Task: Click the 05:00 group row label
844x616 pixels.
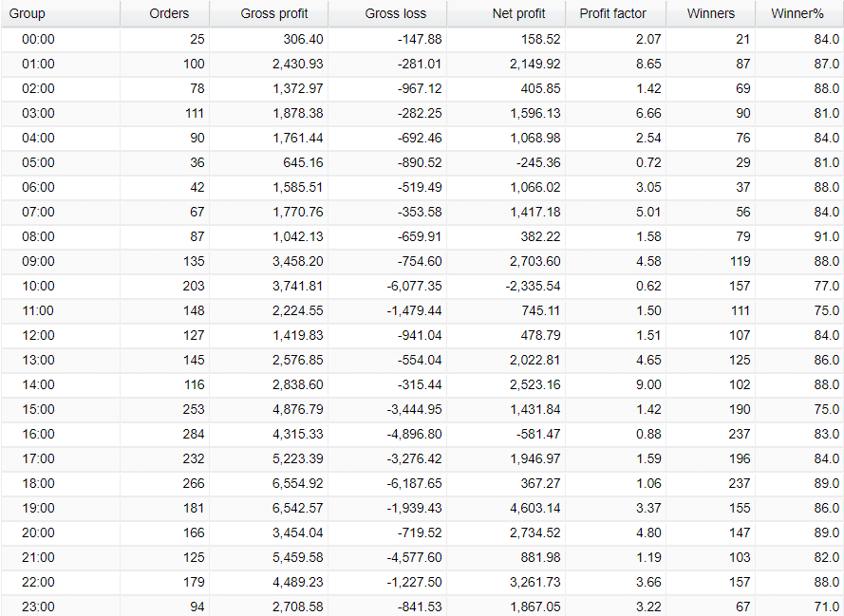Action: (x=38, y=162)
